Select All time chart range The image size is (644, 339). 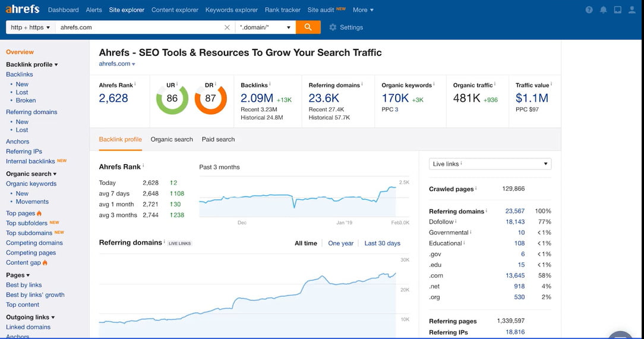coord(305,243)
